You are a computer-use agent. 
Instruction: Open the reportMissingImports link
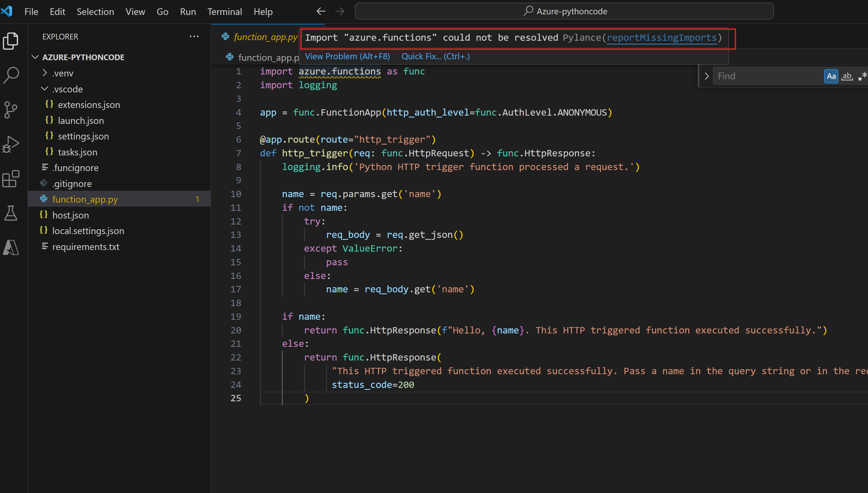pos(661,38)
